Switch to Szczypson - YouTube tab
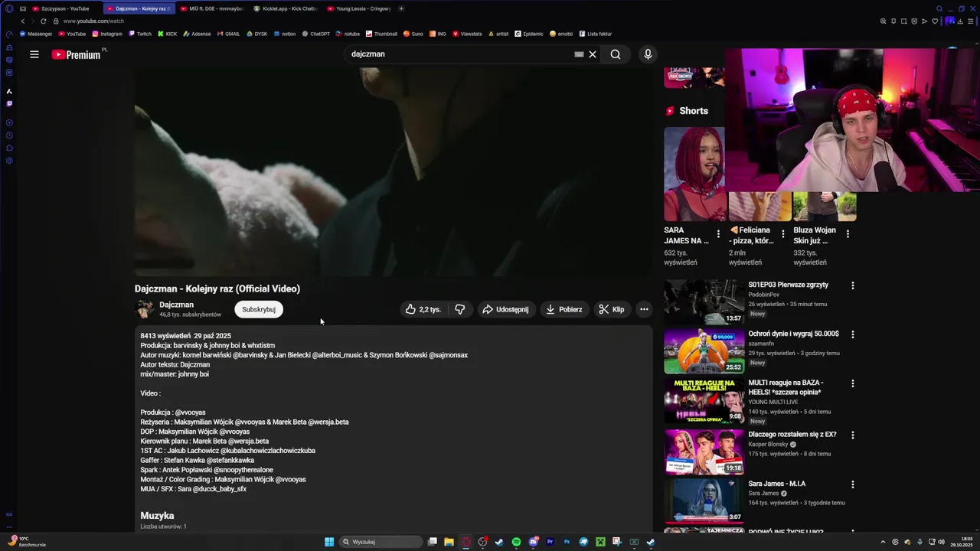The image size is (980, 551). (65, 8)
